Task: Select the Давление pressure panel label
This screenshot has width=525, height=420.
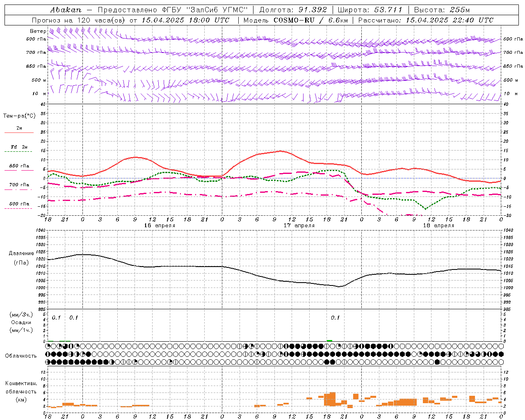Action: (x=21, y=253)
